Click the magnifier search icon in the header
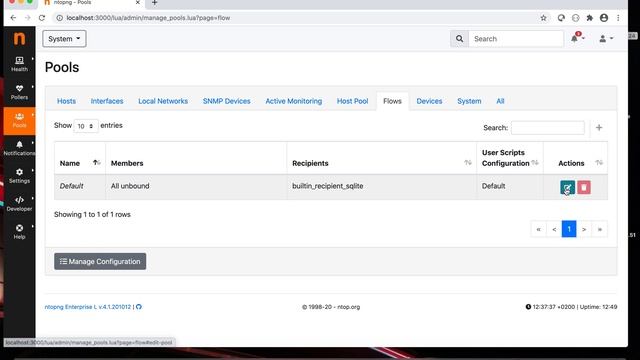 [459, 39]
